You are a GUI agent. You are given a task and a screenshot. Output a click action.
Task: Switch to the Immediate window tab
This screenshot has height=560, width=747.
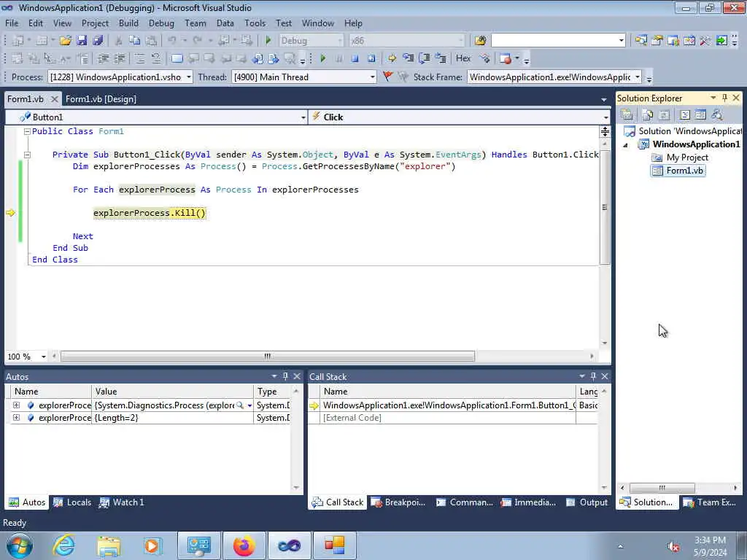[x=528, y=502]
